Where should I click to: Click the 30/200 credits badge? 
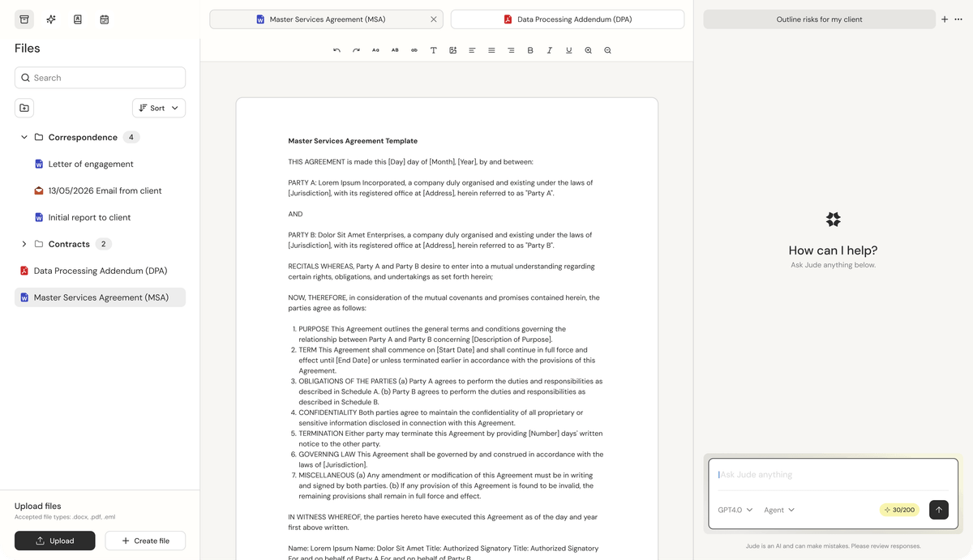pos(900,510)
